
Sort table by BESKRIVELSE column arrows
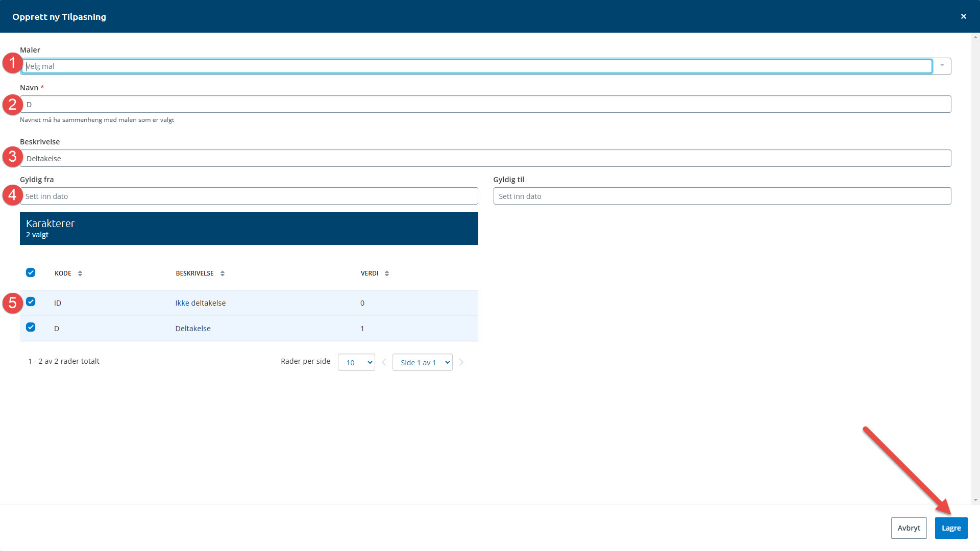click(x=223, y=273)
